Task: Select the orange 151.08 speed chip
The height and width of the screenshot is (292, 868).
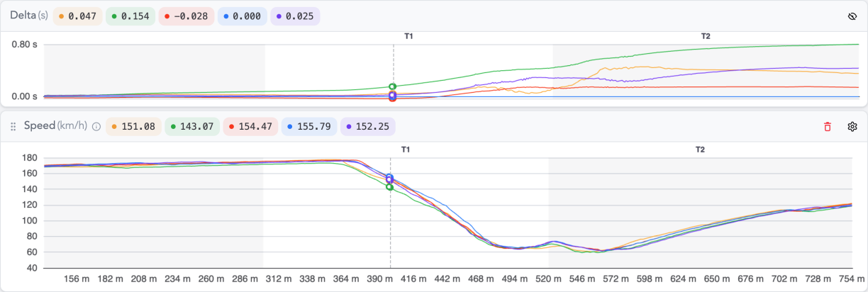Action: point(133,127)
